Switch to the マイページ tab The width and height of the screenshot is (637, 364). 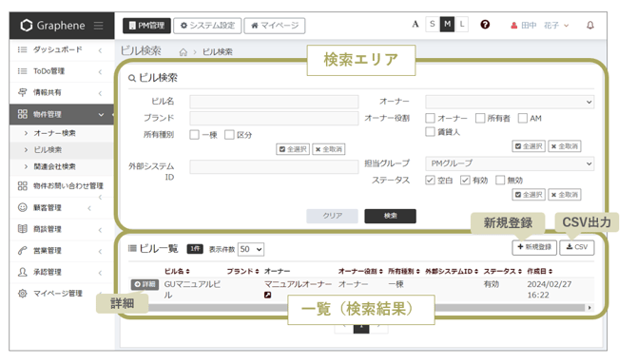coord(275,26)
